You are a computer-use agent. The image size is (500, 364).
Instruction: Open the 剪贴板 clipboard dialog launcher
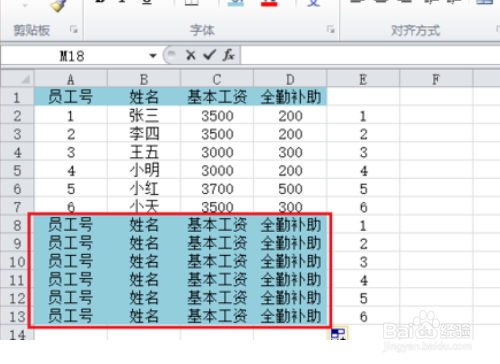point(74,30)
